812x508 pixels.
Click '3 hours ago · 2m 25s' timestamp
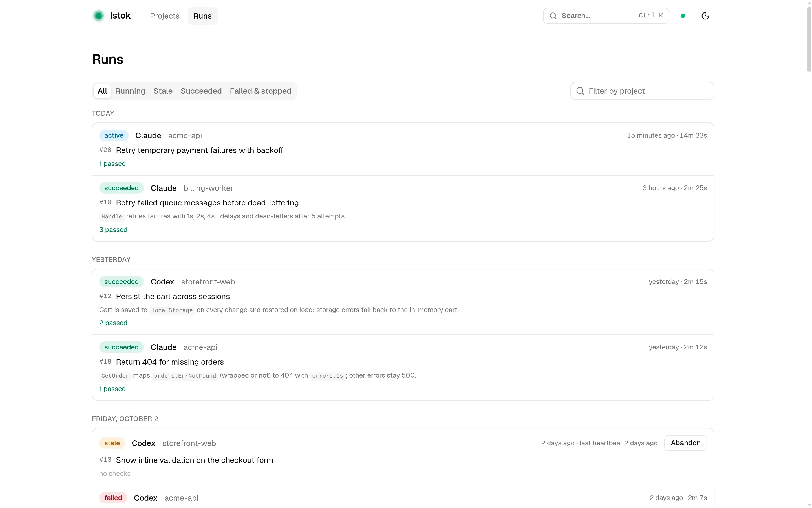(674, 188)
